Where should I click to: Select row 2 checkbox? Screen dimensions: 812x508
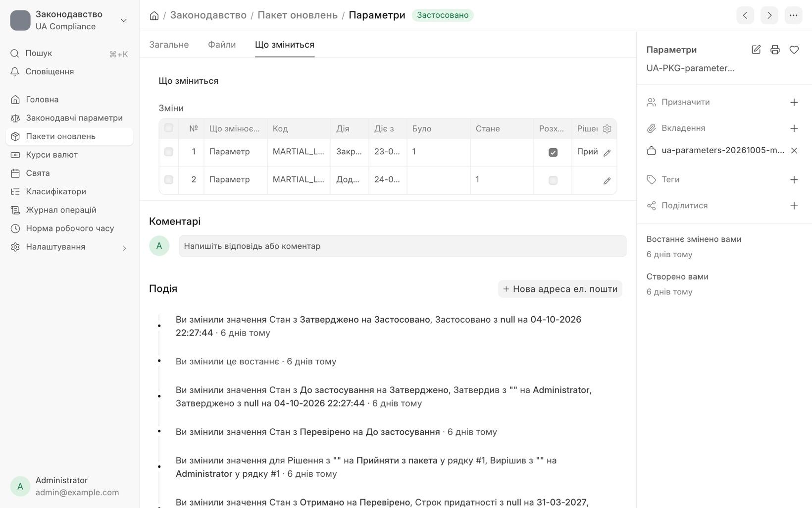point(169,179)
